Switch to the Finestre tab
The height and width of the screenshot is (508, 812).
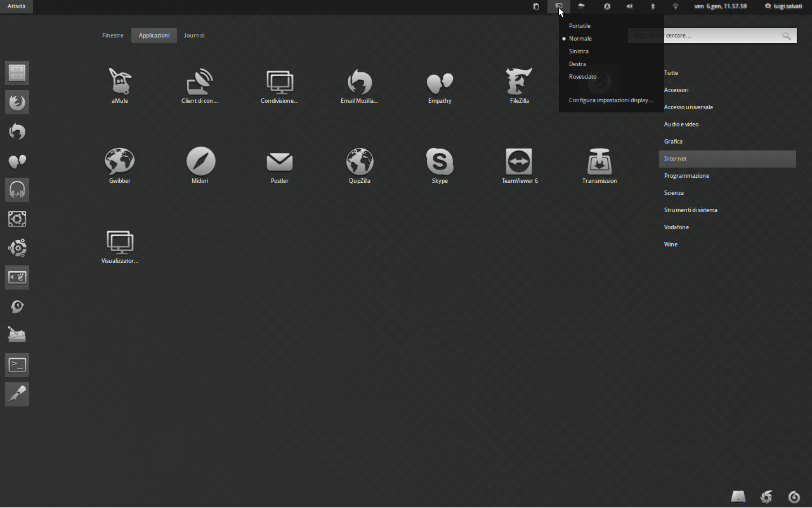[x=113, y=36]
